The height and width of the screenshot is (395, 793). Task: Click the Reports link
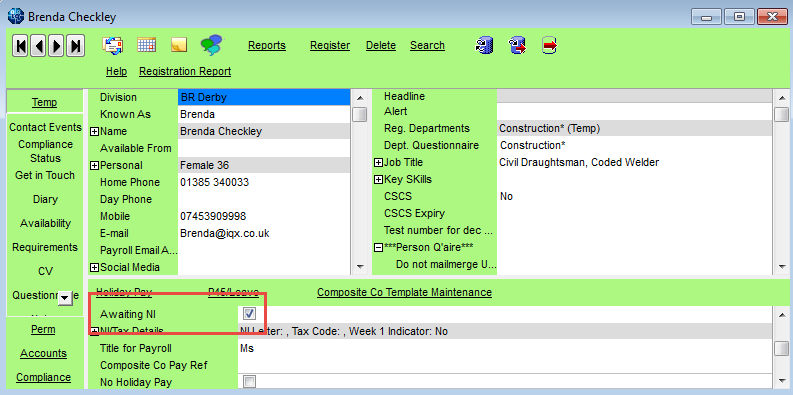tap(267, 46)
